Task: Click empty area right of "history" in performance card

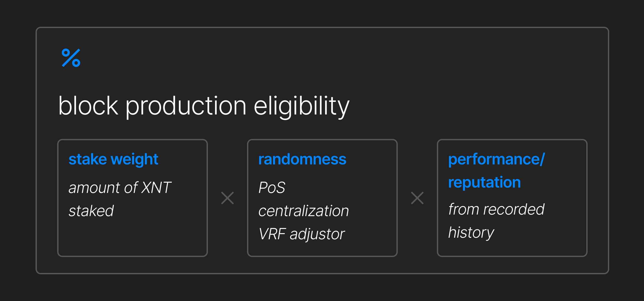Action: click(x=541, y=233)
